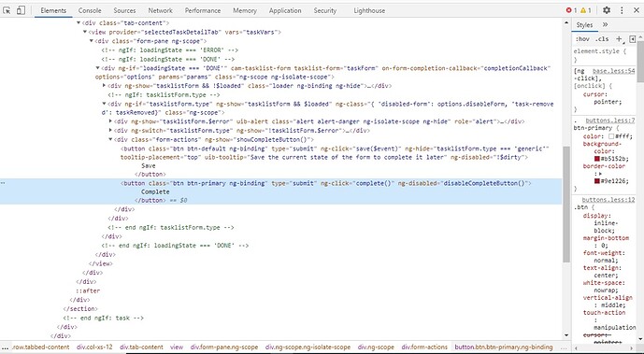The width and height of the screenshot is (644, 354).
Task: Expand the loader ng-binding ng-hide div
Action: 104,86
